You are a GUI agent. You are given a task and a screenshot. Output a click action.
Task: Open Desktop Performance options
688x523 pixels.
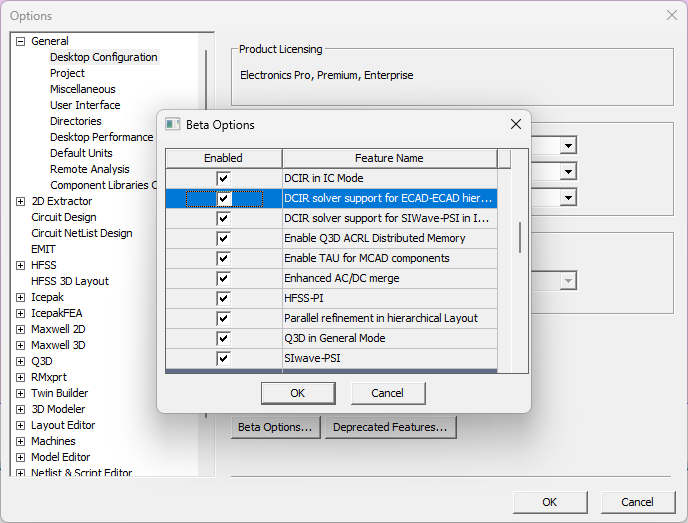[x=101, y=137]
